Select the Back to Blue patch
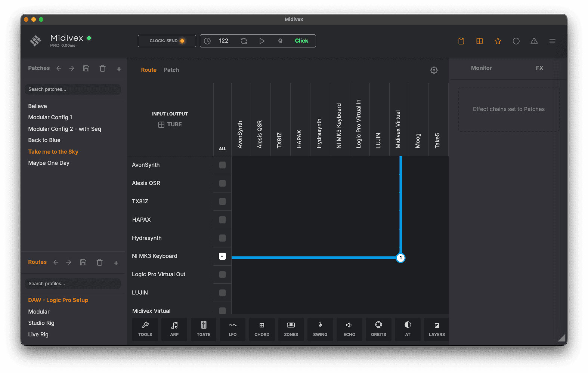Image resolution: width=588 pixels, height=373 pixels. [44, 140]
